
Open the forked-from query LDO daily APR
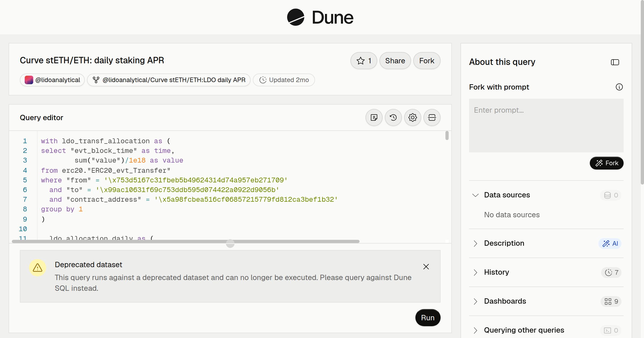[169, 80]
